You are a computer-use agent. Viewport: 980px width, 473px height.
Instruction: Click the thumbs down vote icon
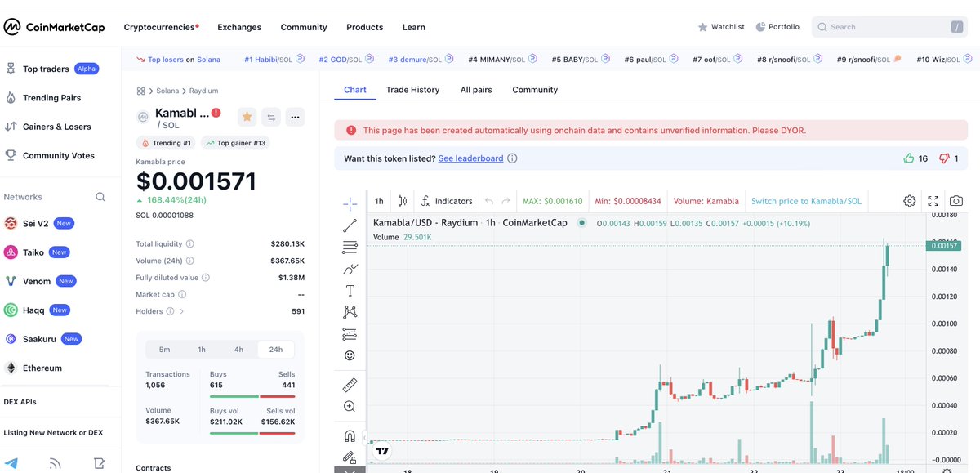944,158
